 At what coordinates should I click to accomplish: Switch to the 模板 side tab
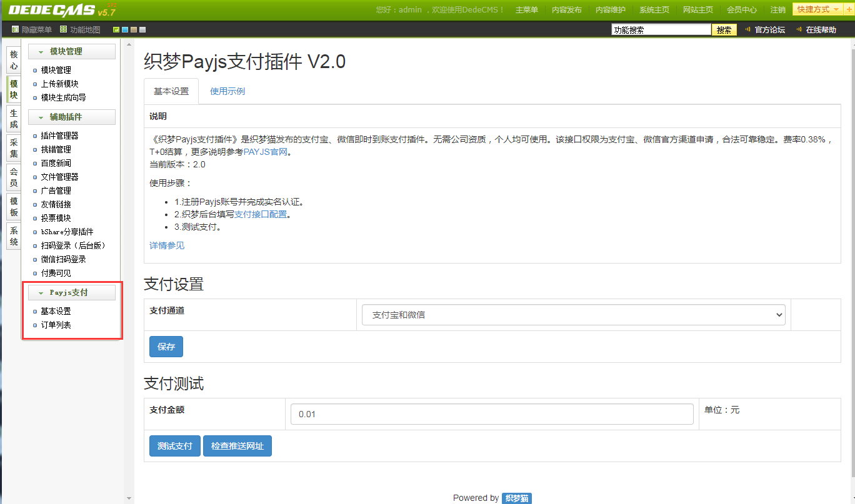pyautogui.click(x=14, y=206)
